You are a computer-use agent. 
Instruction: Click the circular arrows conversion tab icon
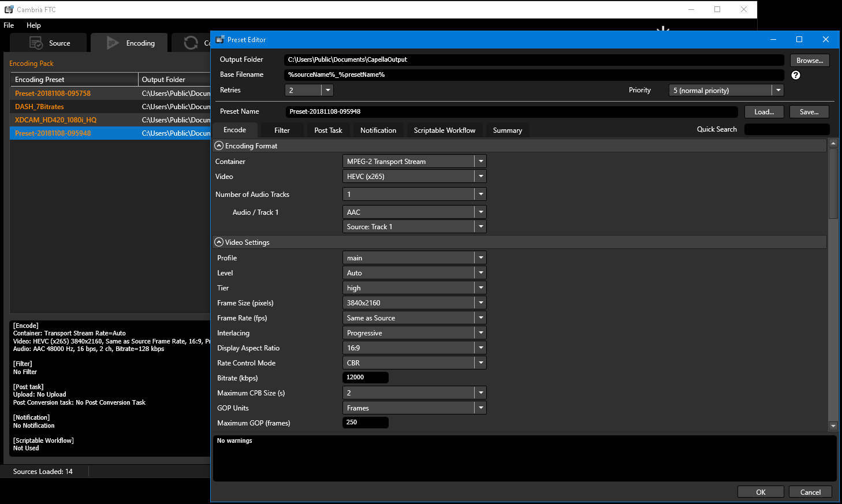click(191, 43)
